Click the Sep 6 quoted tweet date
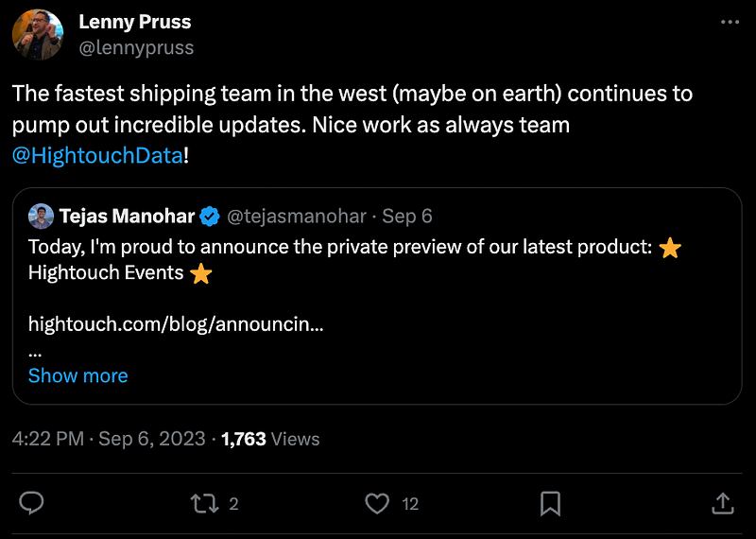 point(407,217)
